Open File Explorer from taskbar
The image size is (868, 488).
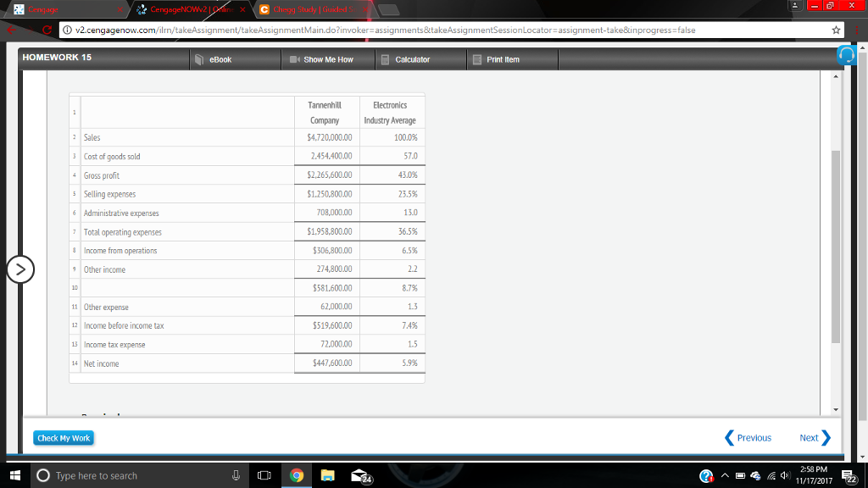328,475
